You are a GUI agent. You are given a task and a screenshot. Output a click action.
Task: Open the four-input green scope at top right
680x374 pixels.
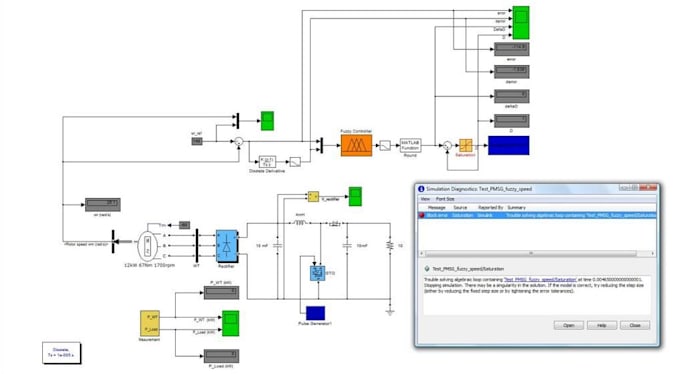pos(521,23)
